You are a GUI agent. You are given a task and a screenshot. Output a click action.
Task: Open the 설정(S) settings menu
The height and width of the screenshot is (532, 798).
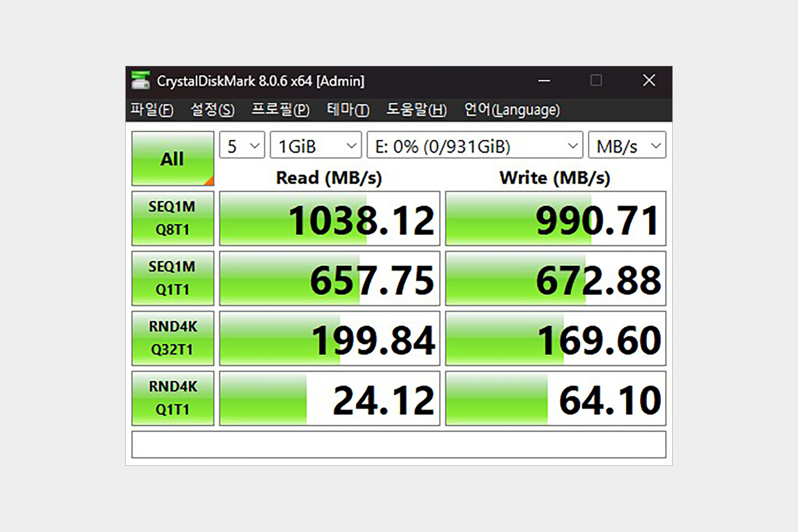tap(212, 110)
